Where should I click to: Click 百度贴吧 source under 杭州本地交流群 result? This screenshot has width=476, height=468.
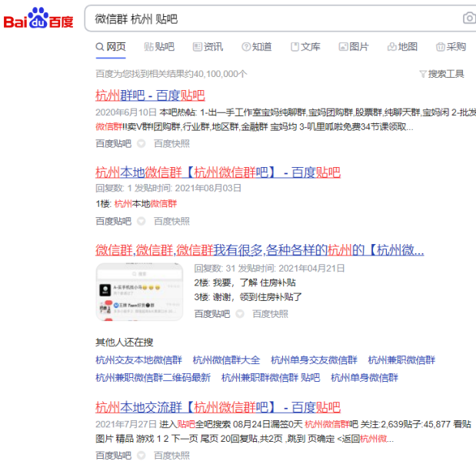click(114, 456)
